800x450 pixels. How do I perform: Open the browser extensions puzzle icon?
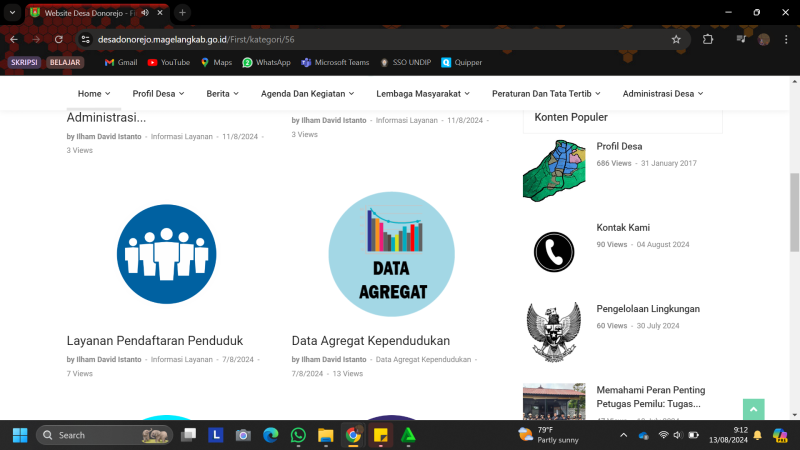click(x=708, y=39)
